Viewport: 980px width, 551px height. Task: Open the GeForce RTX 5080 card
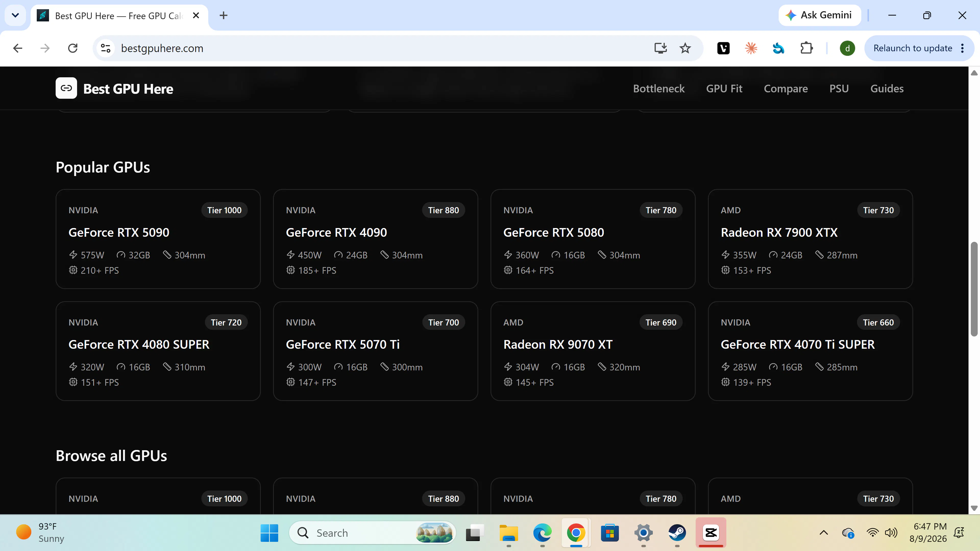pyautogui.click(x=593, y=239)
